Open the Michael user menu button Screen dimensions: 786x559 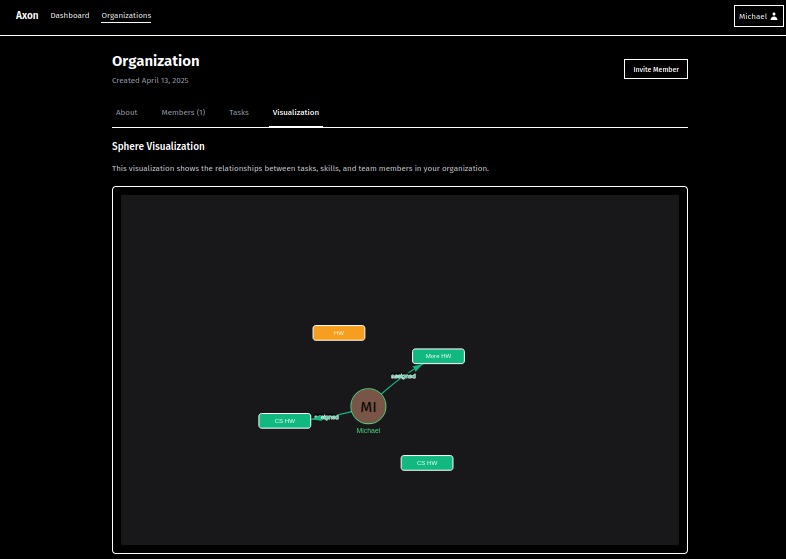758,16
